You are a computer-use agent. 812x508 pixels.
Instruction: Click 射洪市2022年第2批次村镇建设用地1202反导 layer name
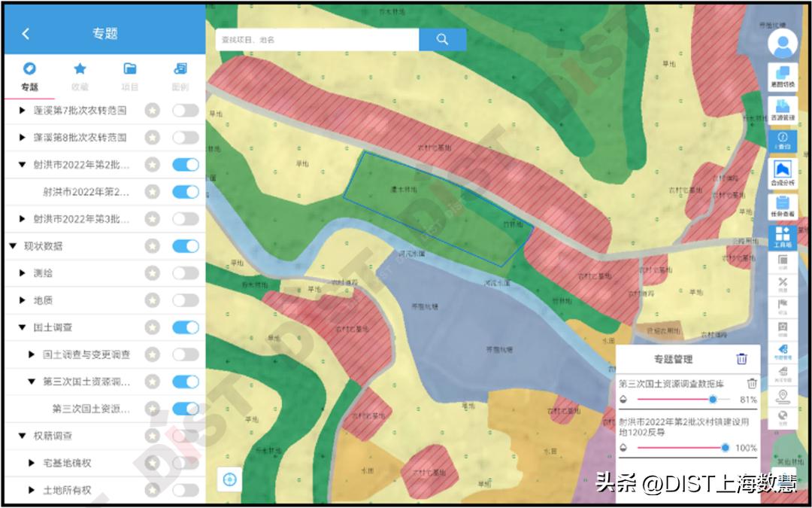point(683,427)
